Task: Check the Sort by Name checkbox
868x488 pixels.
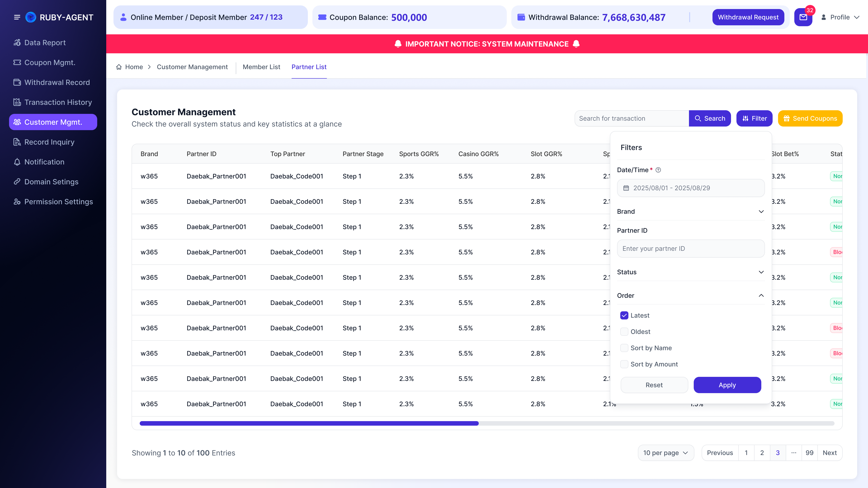Action: click(624, 348)
